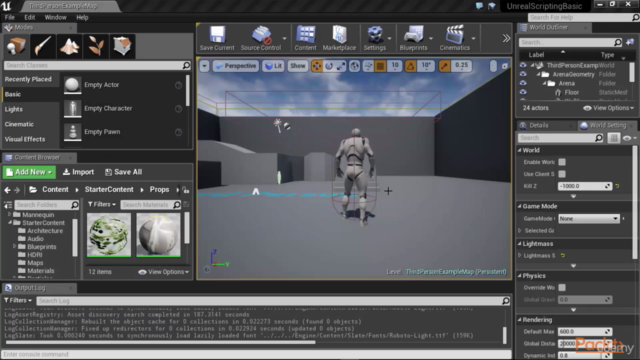Click the Import button
Screen dimensions: 640x360
point(78,172)
